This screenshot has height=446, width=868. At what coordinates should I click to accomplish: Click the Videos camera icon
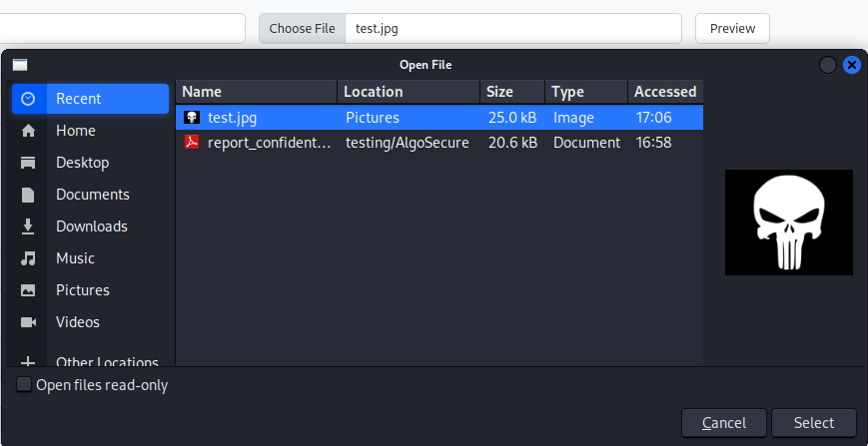[x=28, y=322]
